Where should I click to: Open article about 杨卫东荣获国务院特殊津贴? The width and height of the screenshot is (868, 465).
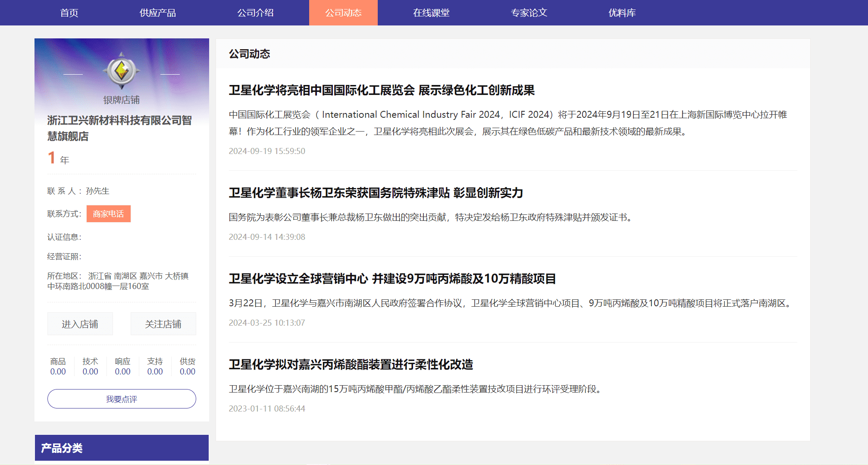tap(376, 193)
